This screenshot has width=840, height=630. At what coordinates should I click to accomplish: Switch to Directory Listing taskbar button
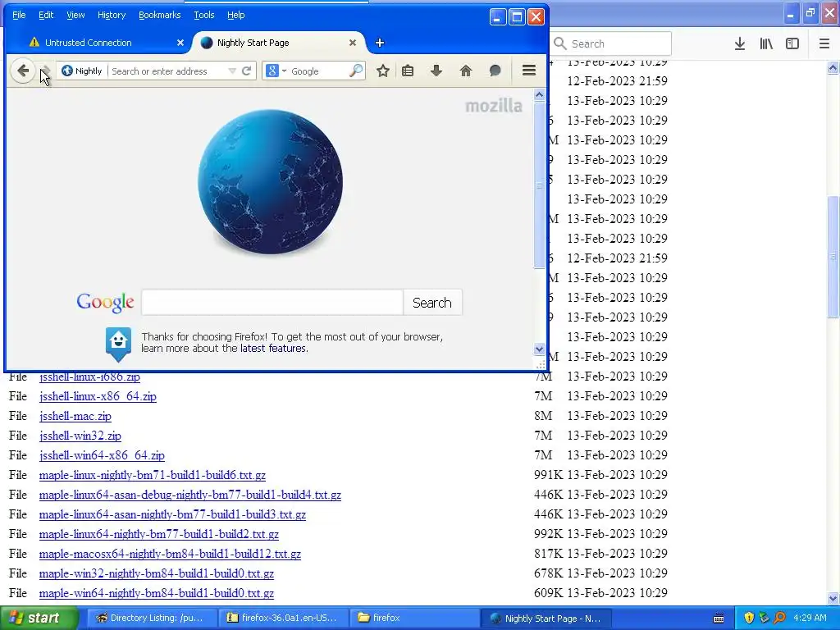click(152, 619)
